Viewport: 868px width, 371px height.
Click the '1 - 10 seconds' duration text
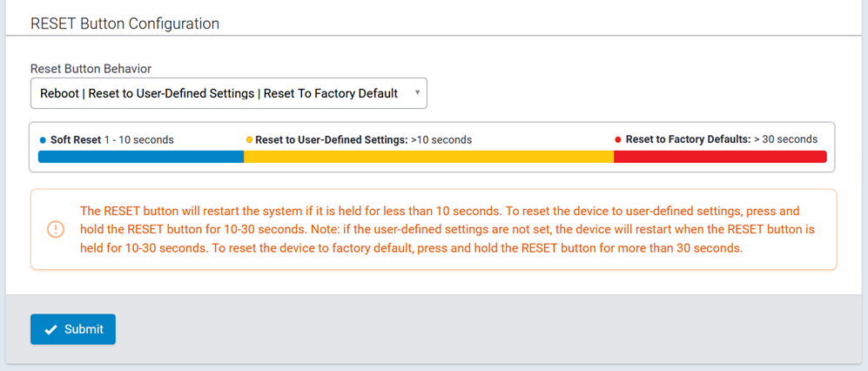click(x=139, y=139)
